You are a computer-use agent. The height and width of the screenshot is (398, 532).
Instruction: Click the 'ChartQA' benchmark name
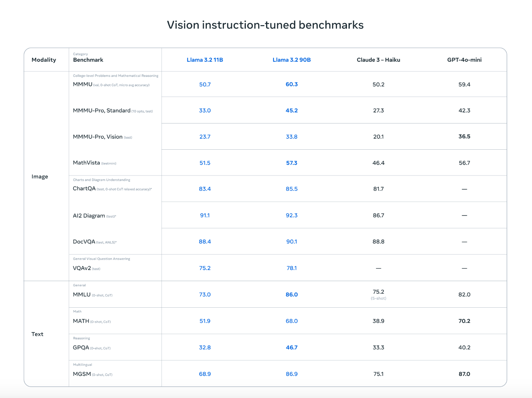84,189
